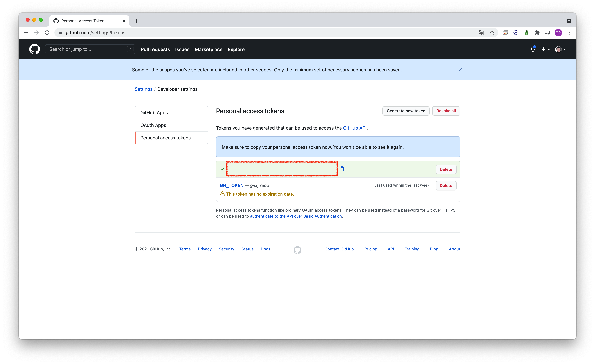Image resolution: width=595 pixels, height=364 pixels.
Task: Click the footer GitHub logo
Action: pyautogui.click(x=297, y=250)
